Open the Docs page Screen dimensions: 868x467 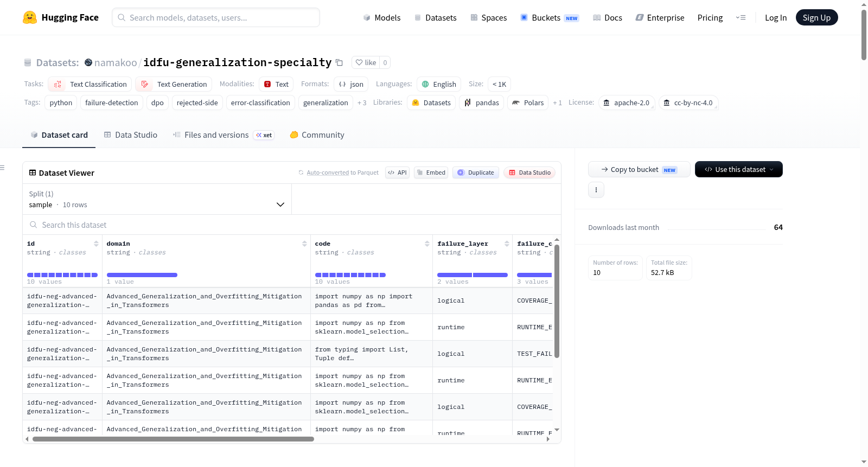coord(608,17)
